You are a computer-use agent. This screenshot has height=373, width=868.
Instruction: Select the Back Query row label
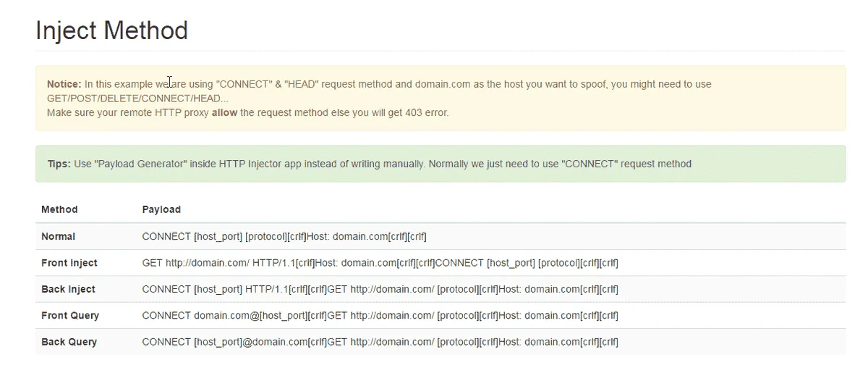pos(69,342)
